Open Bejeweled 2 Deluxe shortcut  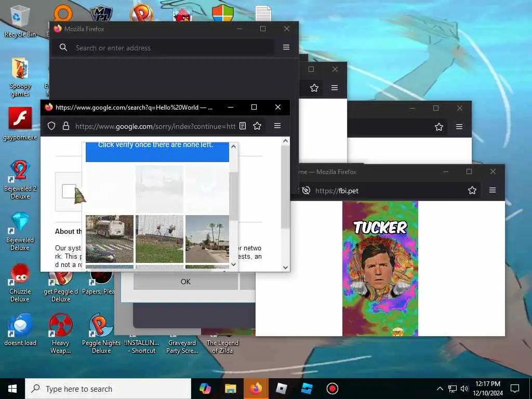point(20,179)
